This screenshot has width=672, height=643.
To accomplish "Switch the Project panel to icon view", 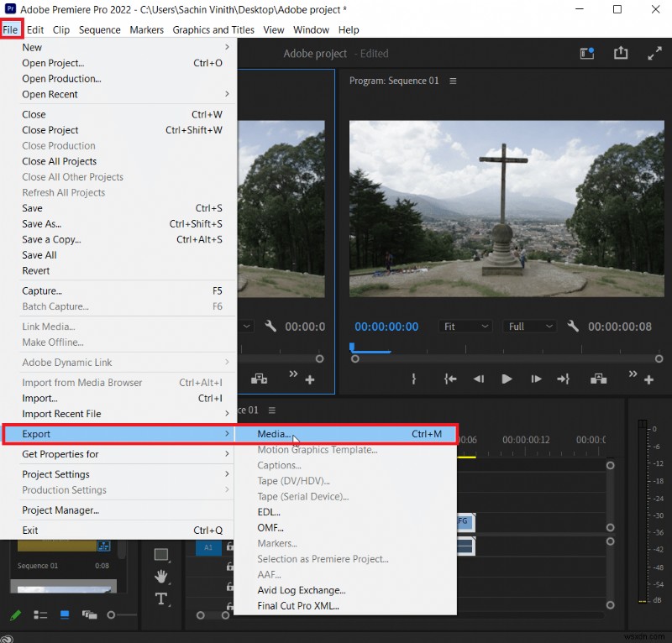I will tap(64, 615).
